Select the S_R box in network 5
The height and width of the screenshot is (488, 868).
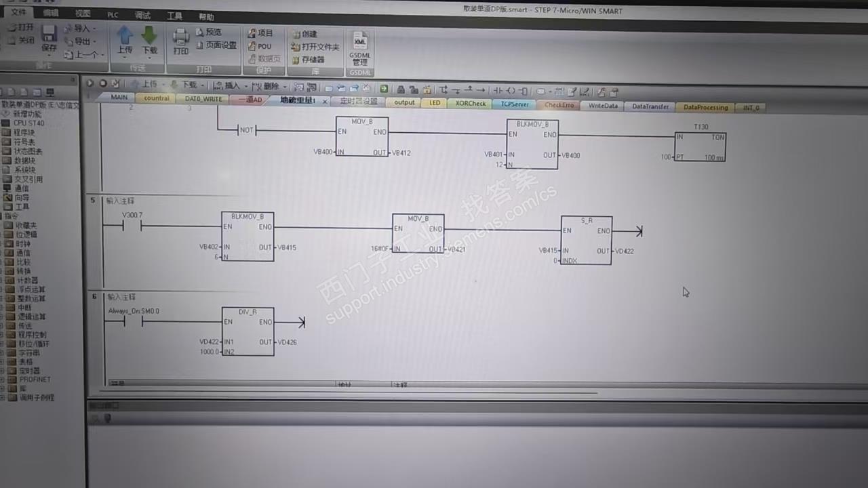point(587,240)
